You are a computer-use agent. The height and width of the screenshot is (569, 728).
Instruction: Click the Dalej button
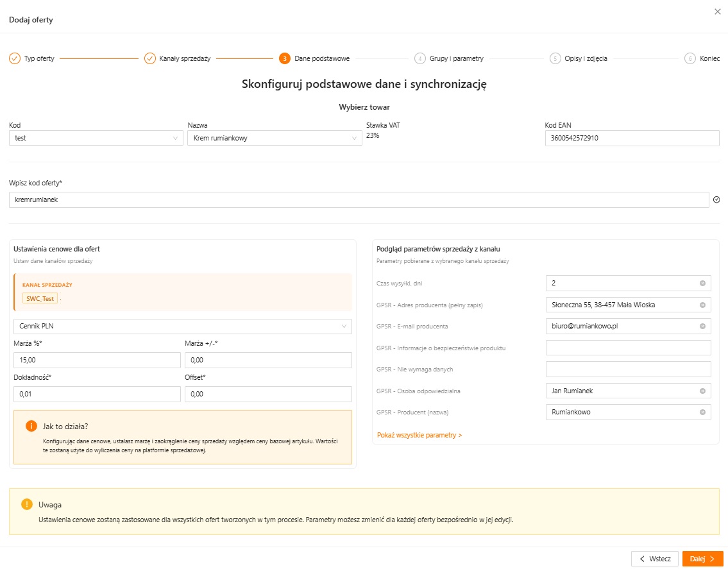702,559
